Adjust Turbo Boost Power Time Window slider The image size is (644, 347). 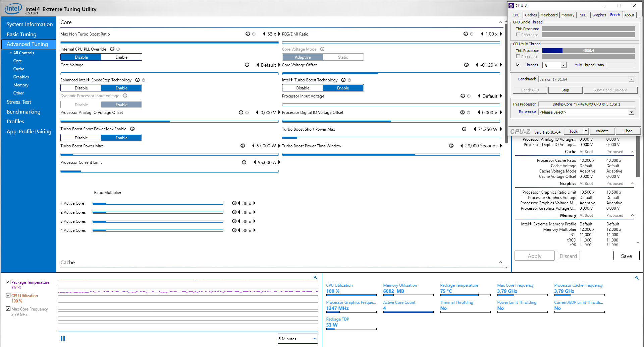(x=391, y=154)
